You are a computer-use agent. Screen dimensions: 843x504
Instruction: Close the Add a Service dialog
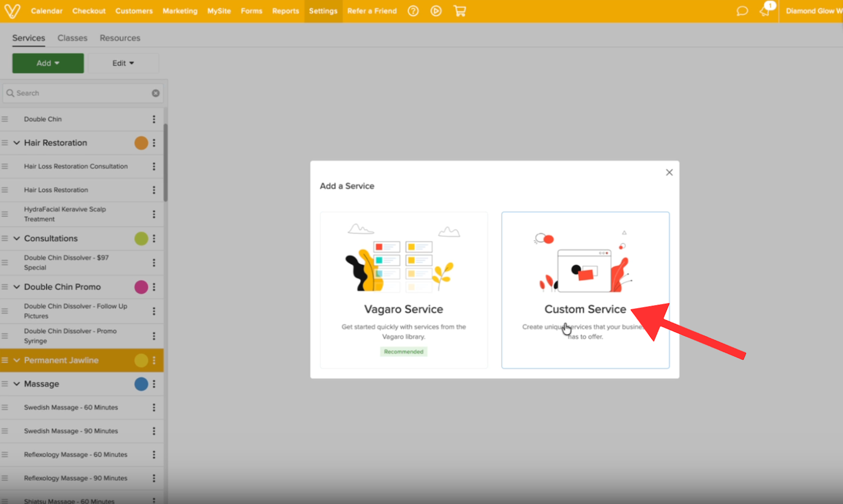pyautogui.click(x=669, y=172)
